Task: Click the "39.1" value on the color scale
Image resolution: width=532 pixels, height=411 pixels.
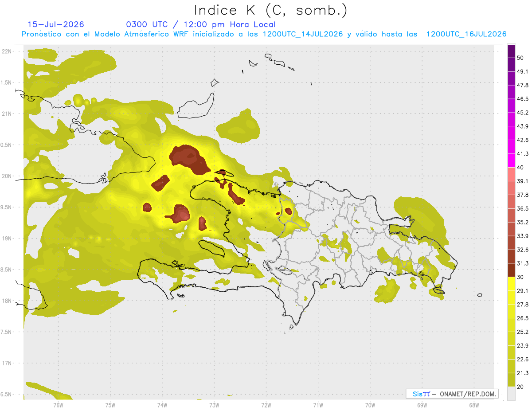Action: pyautogui.click(x=523, y=181)
